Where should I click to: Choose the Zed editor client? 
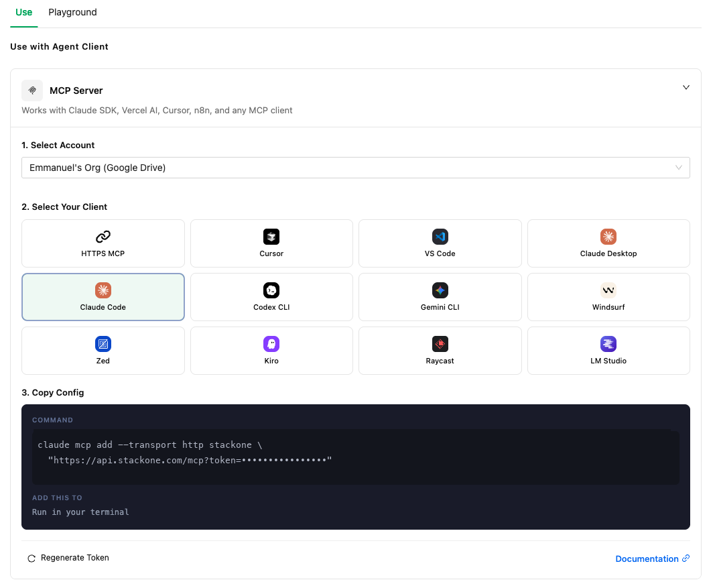tap(103, 350)
